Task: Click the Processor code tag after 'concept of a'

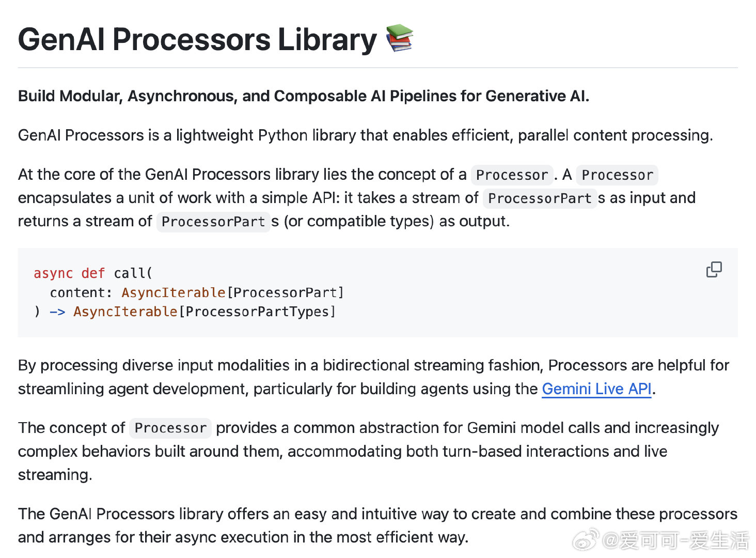Action: (512, 175)
